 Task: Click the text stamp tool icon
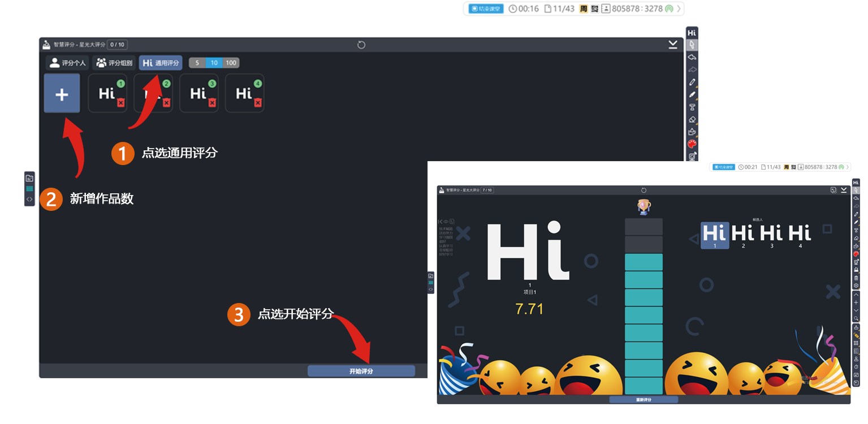pyautogui.click(x=692, y=107)
